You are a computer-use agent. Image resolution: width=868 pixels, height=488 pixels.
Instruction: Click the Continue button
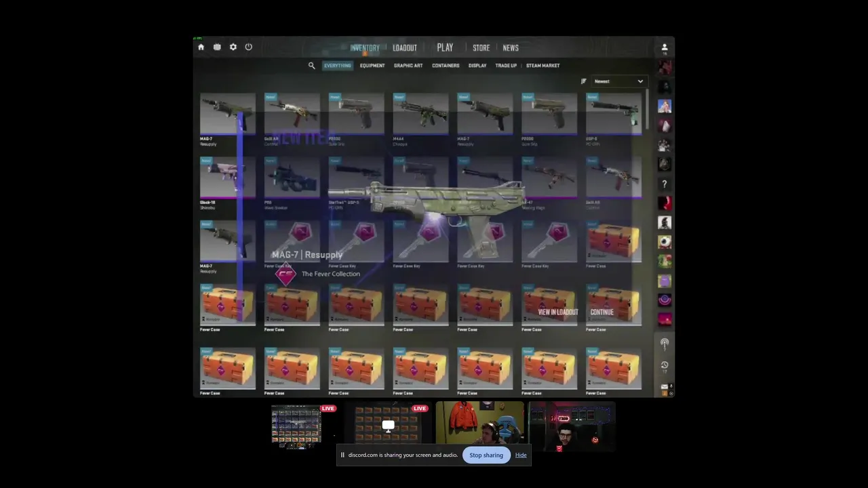[x=602, y=312]
